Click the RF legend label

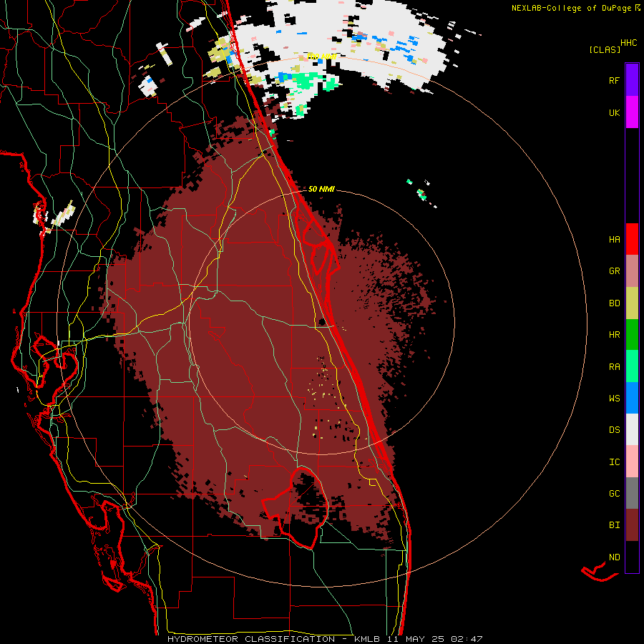[x=614, y=81]
